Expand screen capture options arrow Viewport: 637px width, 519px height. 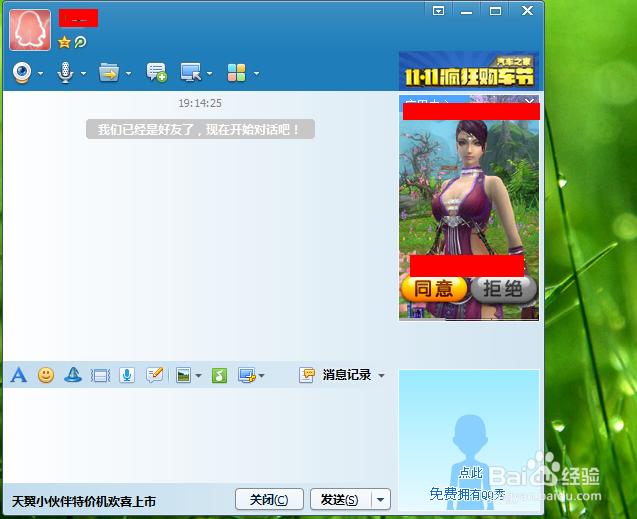(x=262, y=376)
